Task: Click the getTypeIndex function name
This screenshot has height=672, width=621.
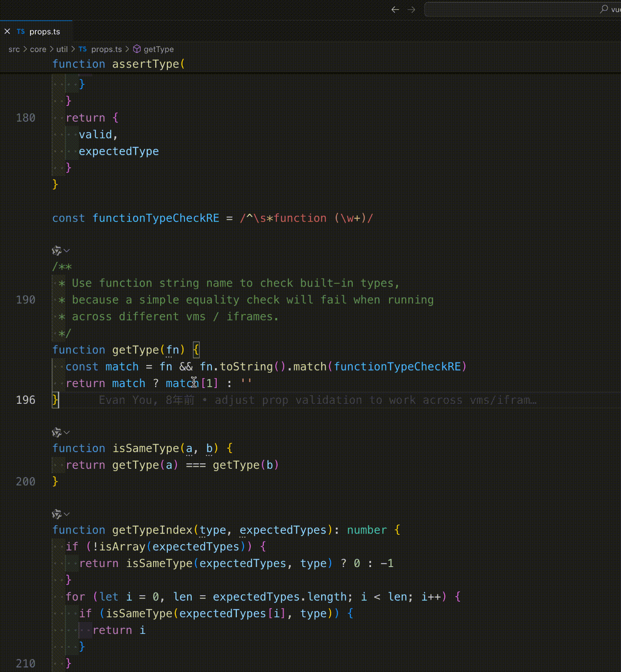Action: [x=152, y=530]
